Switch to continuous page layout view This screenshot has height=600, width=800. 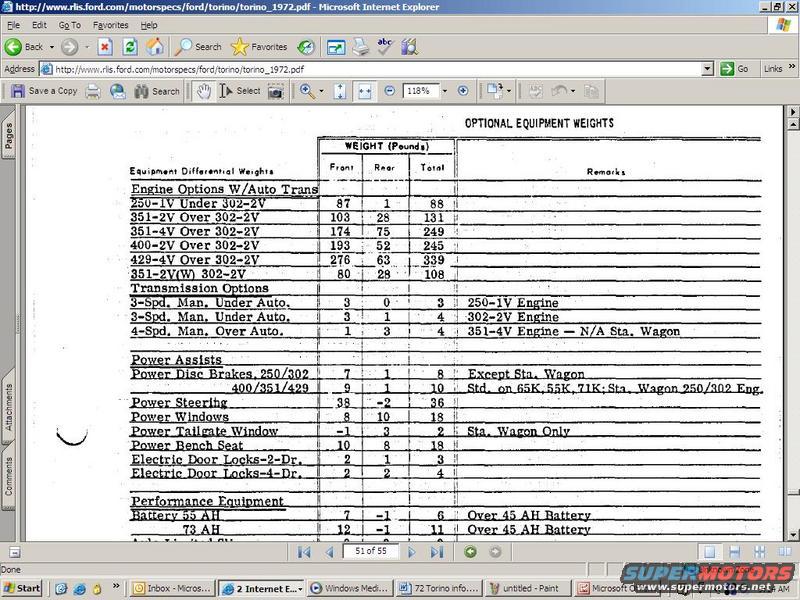tap(734, 552)
